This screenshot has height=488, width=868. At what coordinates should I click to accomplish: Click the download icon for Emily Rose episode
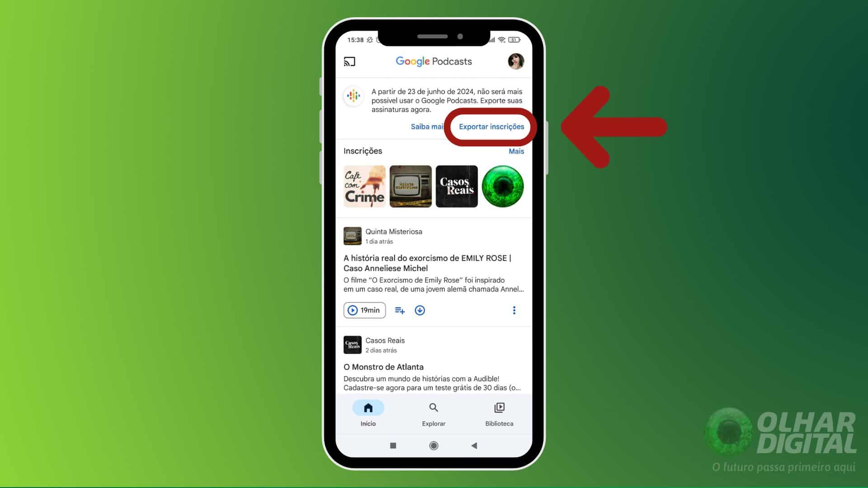click(420, 310)
